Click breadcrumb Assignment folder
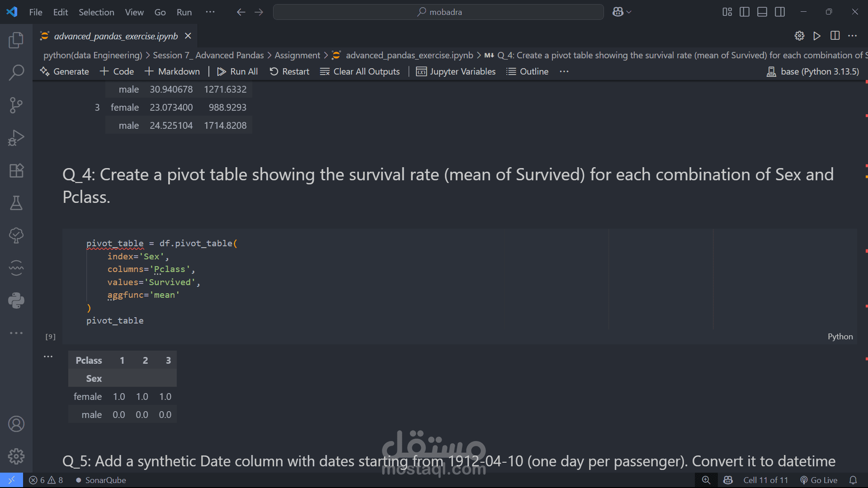 pos(297,55)
